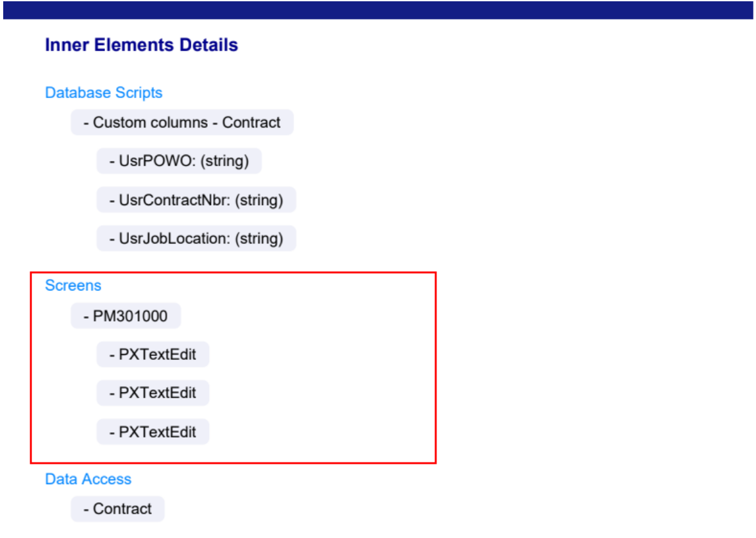Click the UsrContractNbr column entry
This screenshot has width=756, height=538.
[196, 200]
